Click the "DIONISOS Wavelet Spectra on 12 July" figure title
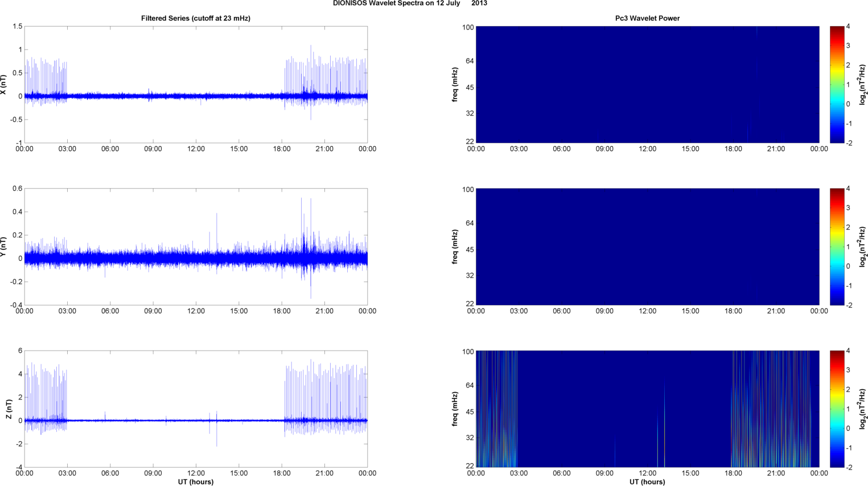The image size is (868, 486). [397, 3]
